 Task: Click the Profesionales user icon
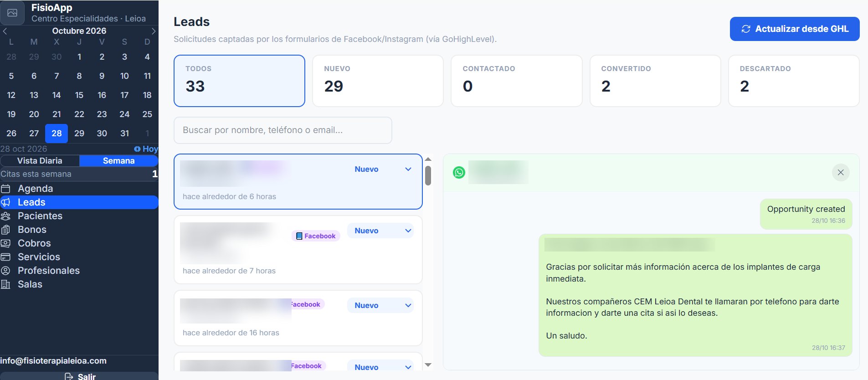tap(5, 271)
